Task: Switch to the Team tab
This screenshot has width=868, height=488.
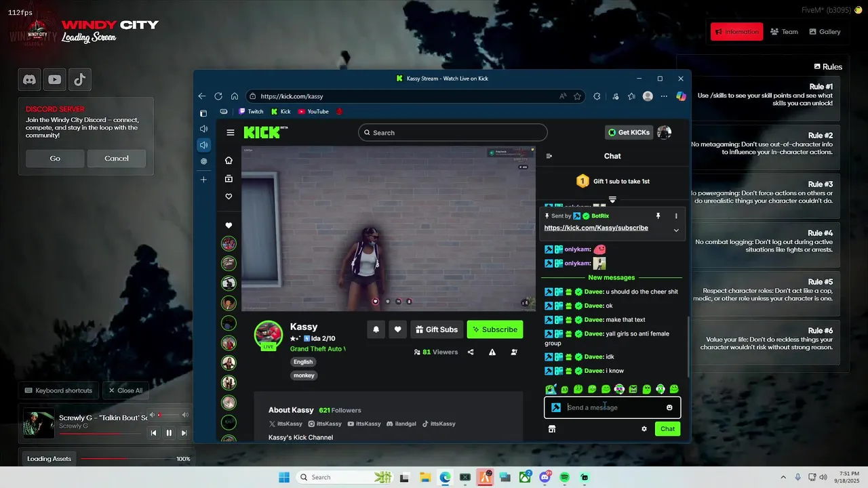Action: [784, 32]
